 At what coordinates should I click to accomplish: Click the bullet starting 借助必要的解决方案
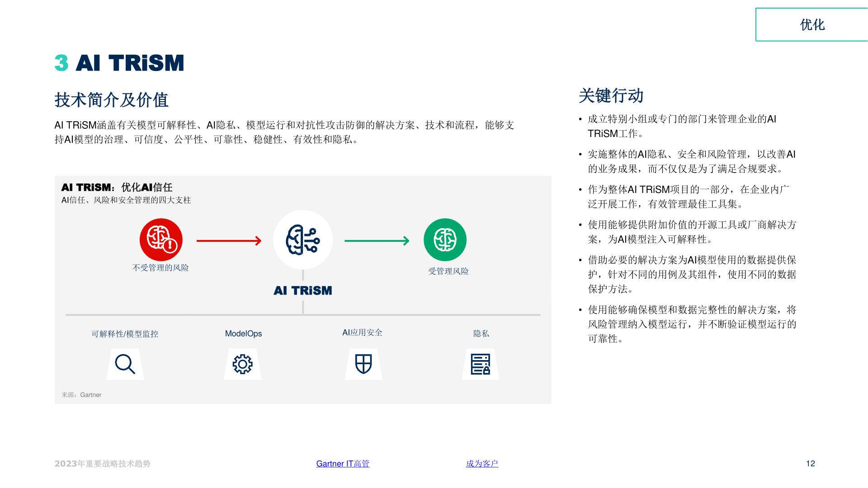688,275
